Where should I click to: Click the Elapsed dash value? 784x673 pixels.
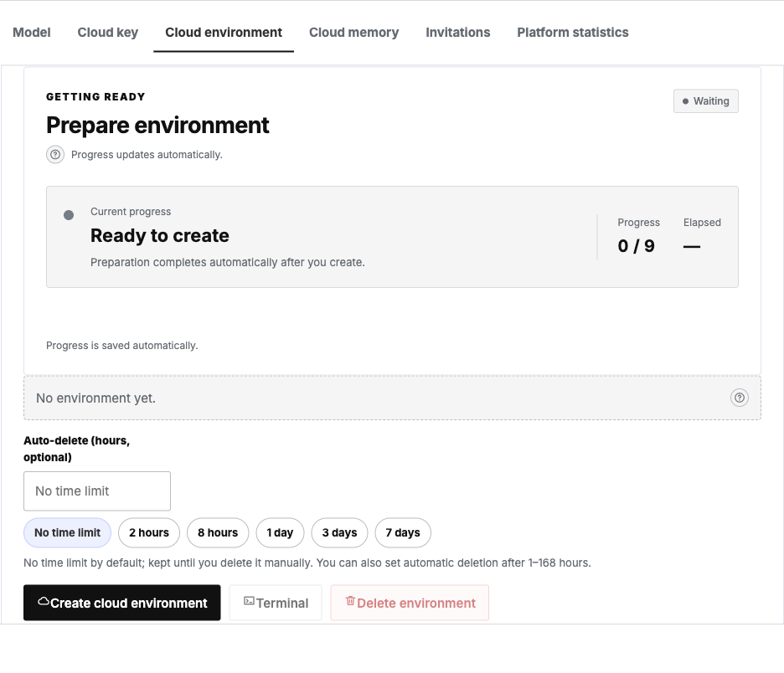pos(692,246)
